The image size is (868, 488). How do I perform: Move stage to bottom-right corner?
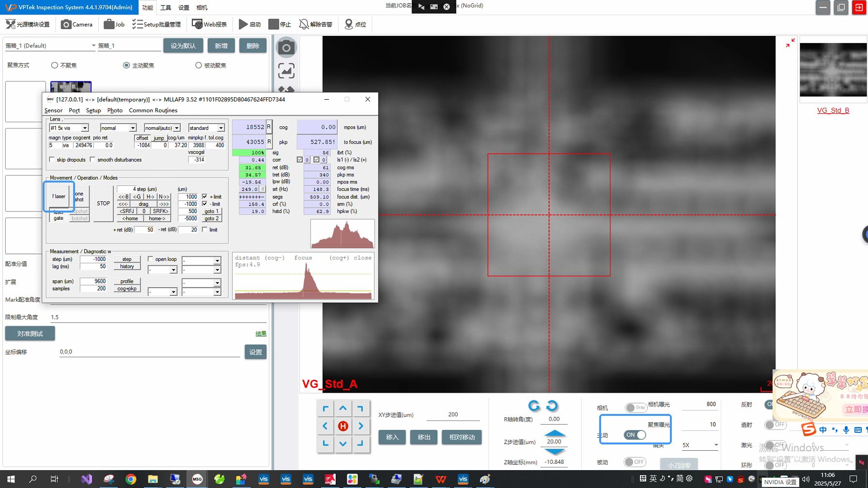(x=360, y=443)
